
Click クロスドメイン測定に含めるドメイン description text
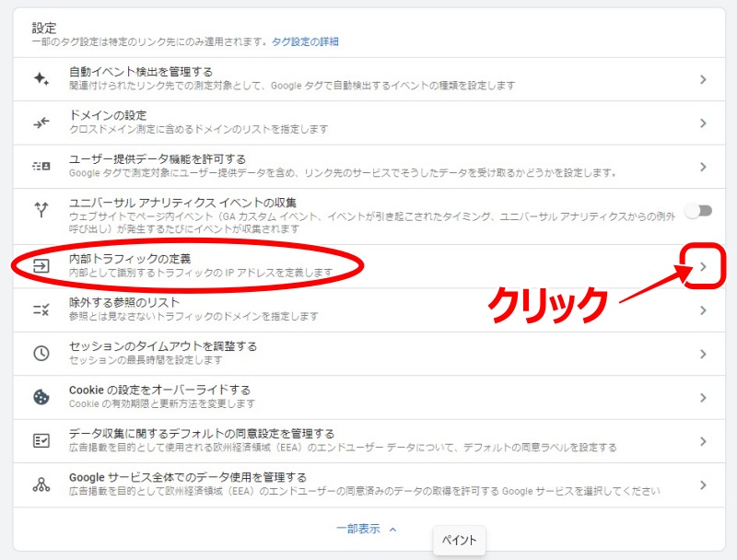[198, 129]
